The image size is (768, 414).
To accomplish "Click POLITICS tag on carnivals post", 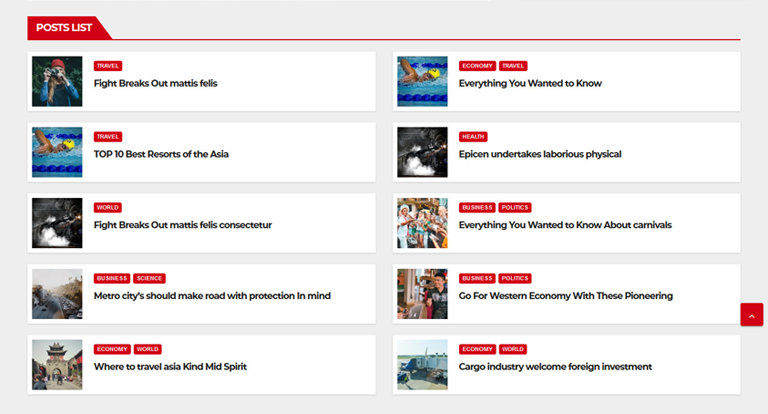I will pos(515,207).
